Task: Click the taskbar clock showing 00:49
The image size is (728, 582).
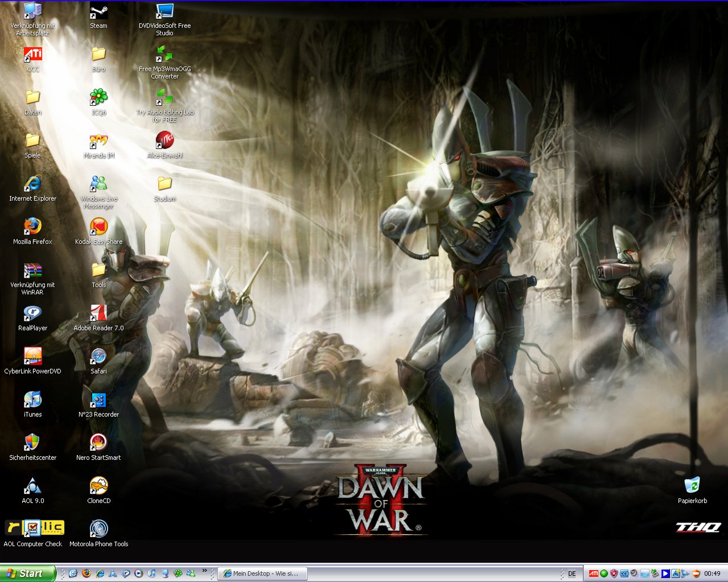Action: coord(712,573)
